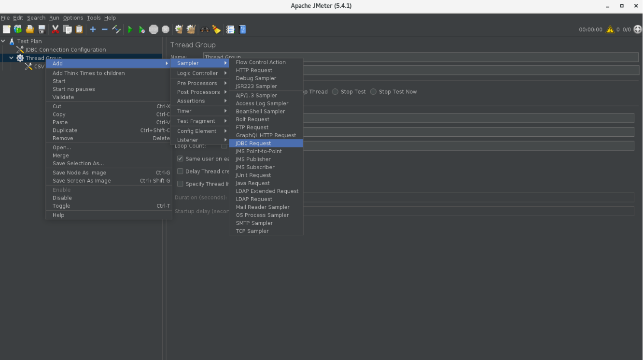
Task: Start the test with green play icon
Action: click(x=130, y=29)
